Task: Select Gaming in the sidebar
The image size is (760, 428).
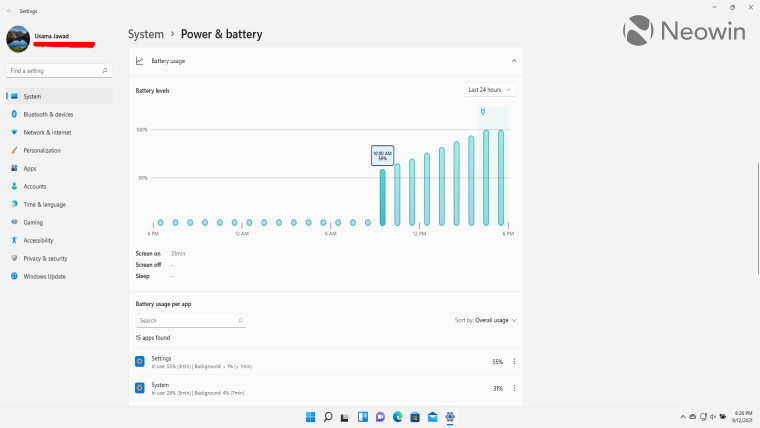Action: tap(59, 222)
